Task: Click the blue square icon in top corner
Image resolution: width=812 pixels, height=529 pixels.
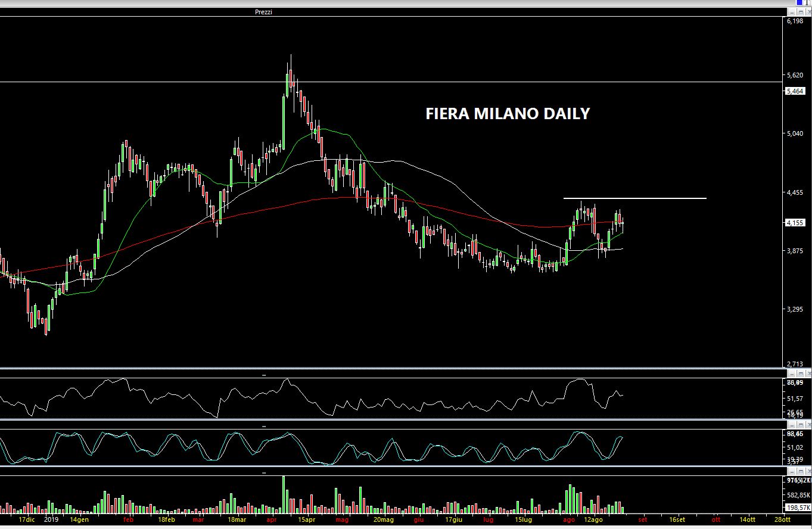Action: coord(799,2)
